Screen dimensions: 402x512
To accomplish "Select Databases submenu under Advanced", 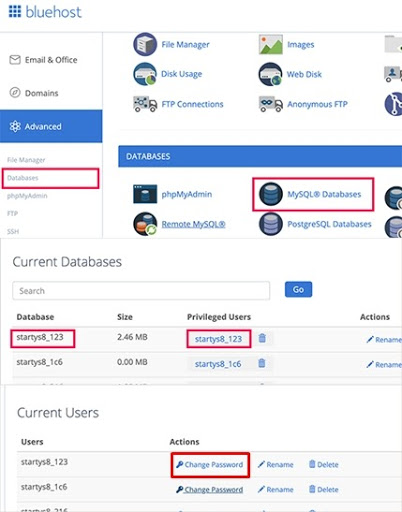I will [x=23, y=178].
